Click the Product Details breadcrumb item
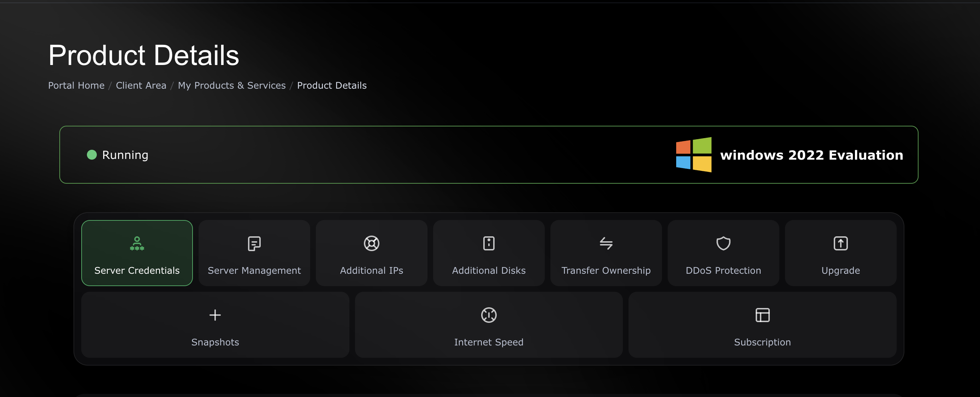 point(332,85)
